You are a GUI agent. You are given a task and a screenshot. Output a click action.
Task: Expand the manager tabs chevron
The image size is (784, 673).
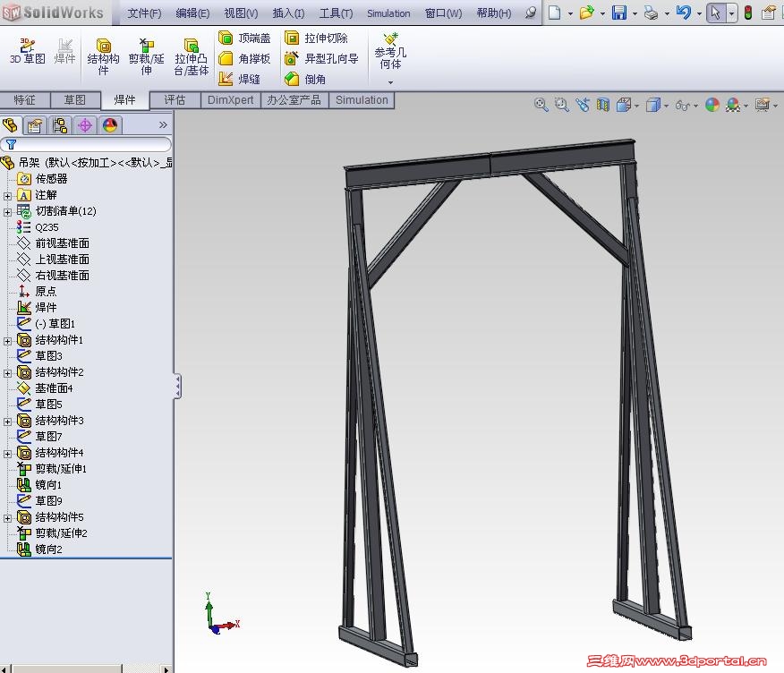(x=163, y=124)
